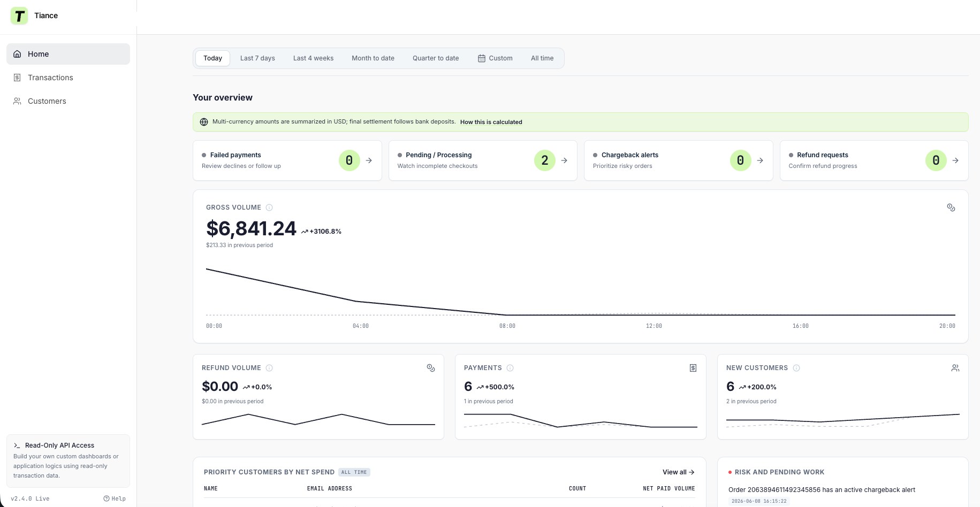Open the Chargeback alerts card arrow

[760, 160]
